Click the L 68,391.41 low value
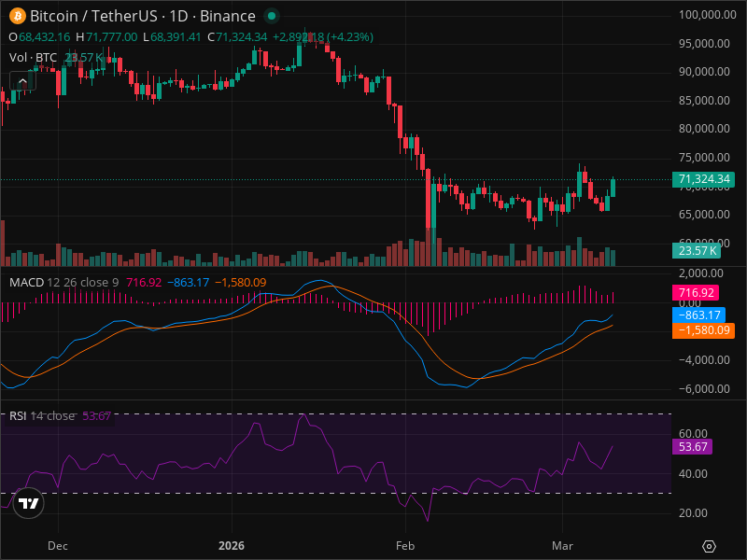747x560 pixels. pos(172,37)
